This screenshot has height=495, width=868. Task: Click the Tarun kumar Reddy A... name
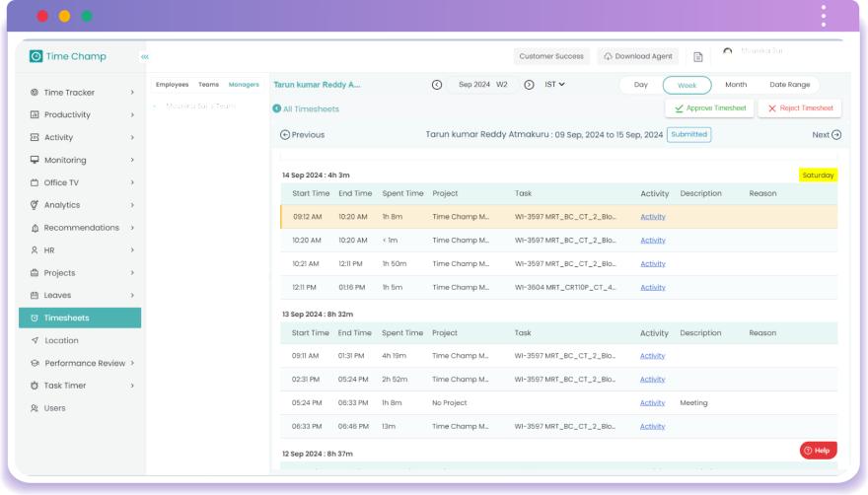tap(317, 85)
